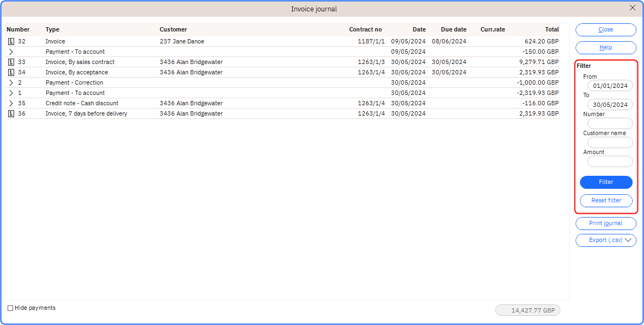
Task: Expand the Credit note - Cash discount row
Action: pos(11,103)
